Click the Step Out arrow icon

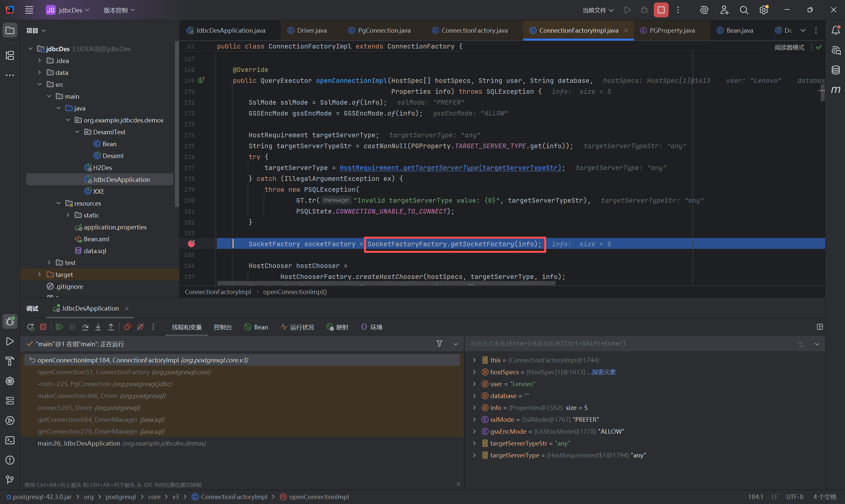111,327
